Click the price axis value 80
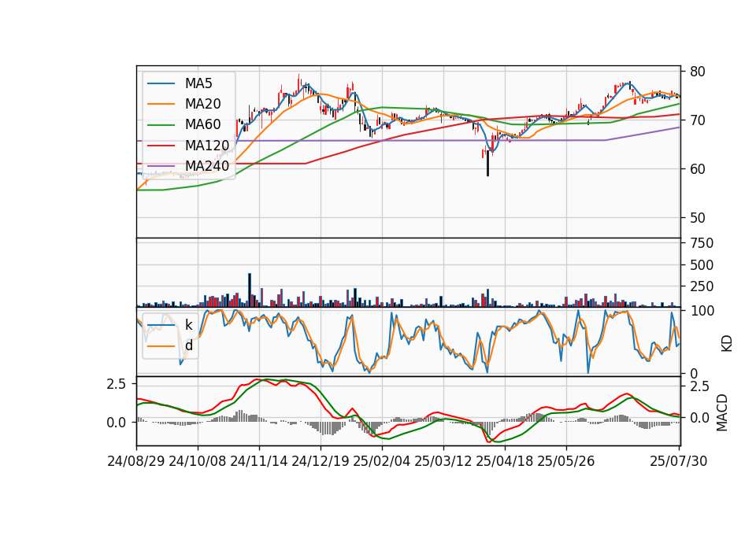Screen dimensions: 756x543 [698, 72]
